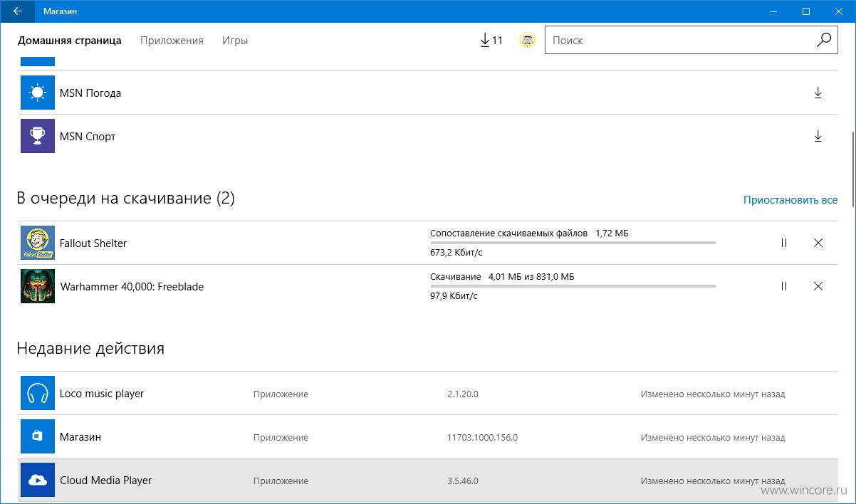Click the В очереди на скачивание (2) heading
This screenshot has height=504, width=856.
126,199
